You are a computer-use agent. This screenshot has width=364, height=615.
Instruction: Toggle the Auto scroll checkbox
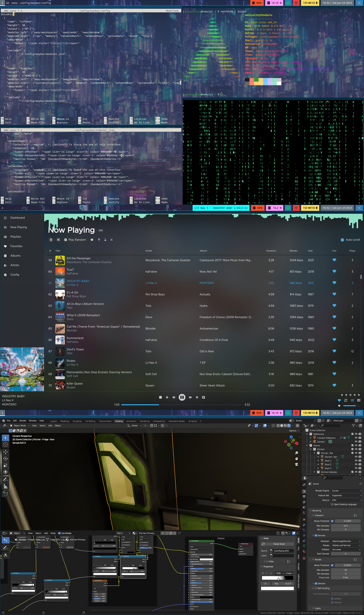[342, 240]
